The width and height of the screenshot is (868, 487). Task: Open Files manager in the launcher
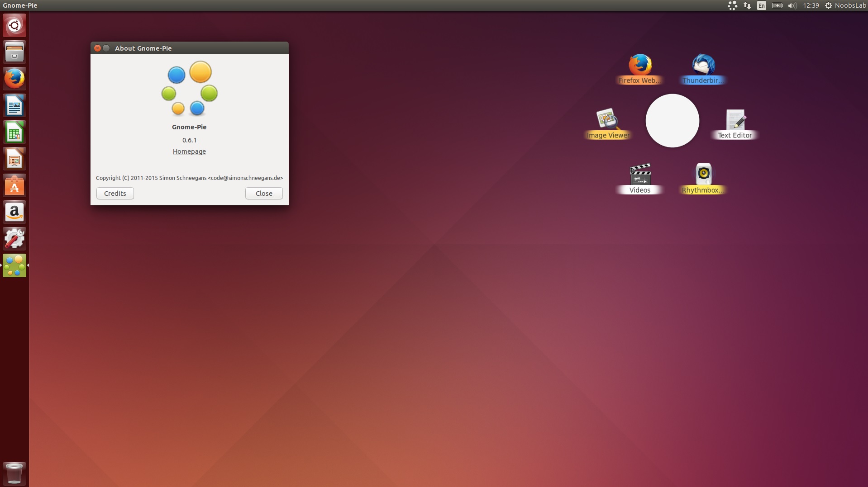click(14, 52)
